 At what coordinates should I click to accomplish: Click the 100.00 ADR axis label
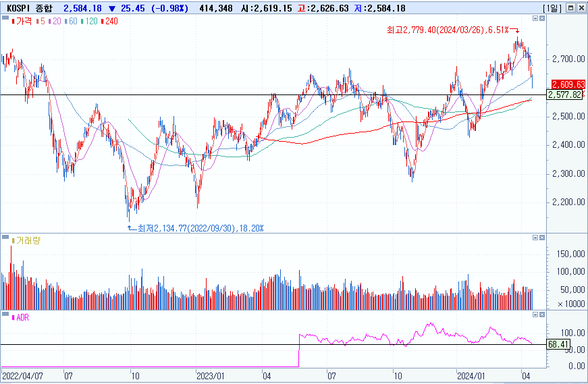[x=572, y=333]
